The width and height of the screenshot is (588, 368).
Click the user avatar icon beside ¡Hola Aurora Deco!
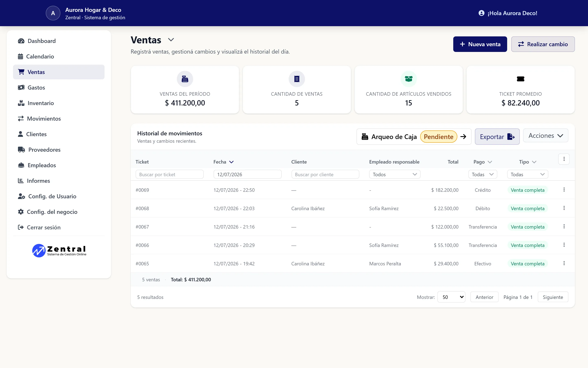[x=481, y=13]
